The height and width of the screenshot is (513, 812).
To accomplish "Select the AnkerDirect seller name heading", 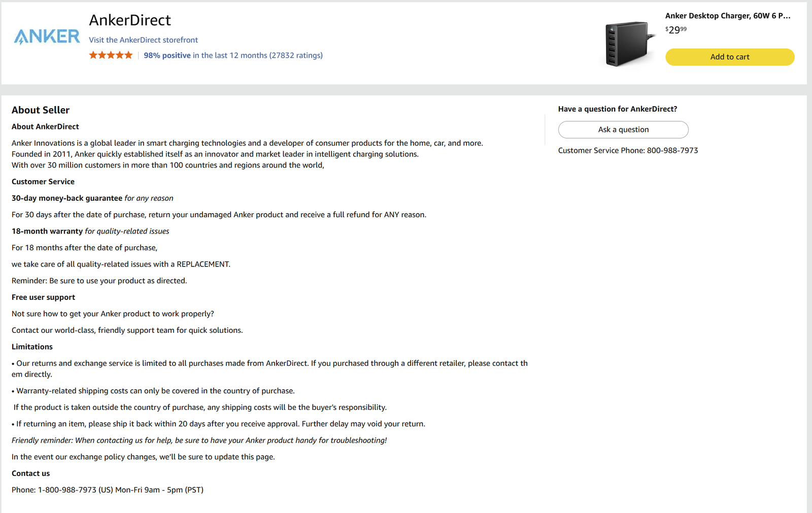I will (x=130, y=20).
